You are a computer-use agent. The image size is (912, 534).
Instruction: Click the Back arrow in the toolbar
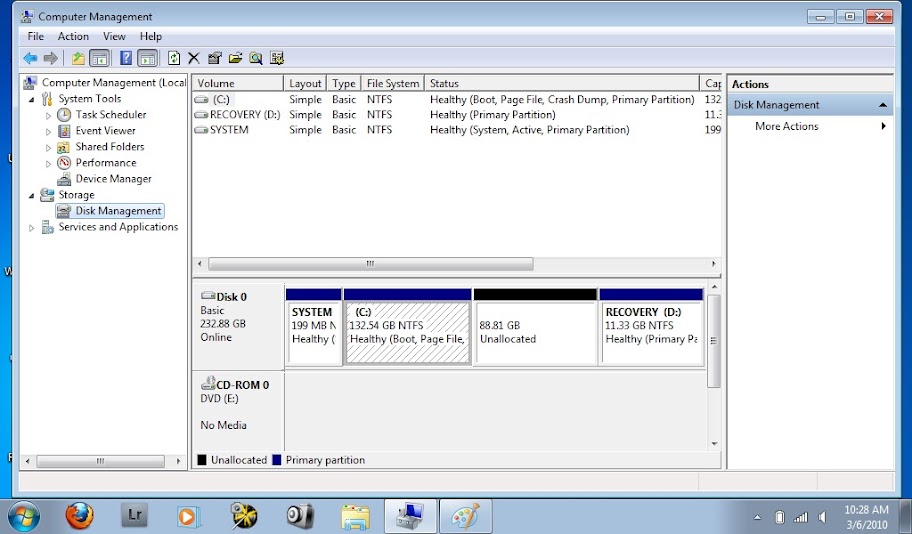pyautogui.click(x=30, y=58)
